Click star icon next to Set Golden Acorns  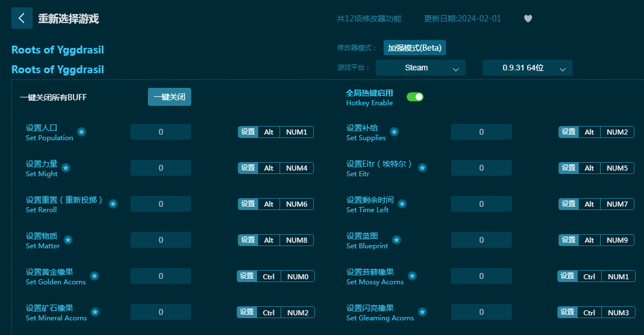point(94,276)
